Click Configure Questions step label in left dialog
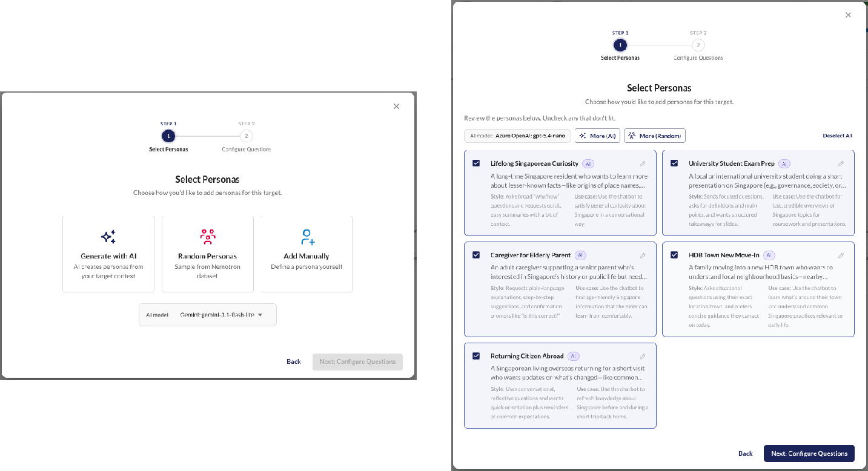The width and height of the screenshot is (868, 471). point(246,150)
